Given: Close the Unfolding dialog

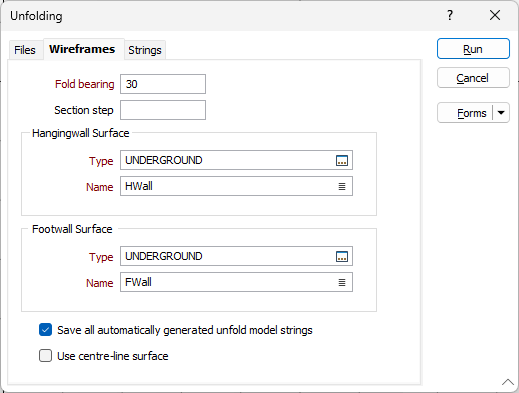Looking at the screenshot, I should (x=495, y=15).
